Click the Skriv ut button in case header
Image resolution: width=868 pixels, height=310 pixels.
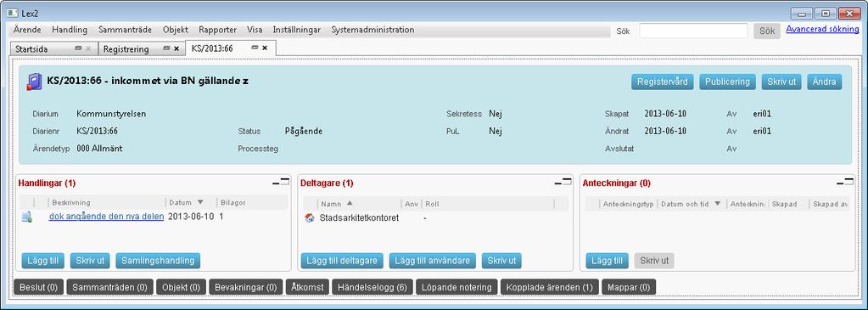pos(781,82)
